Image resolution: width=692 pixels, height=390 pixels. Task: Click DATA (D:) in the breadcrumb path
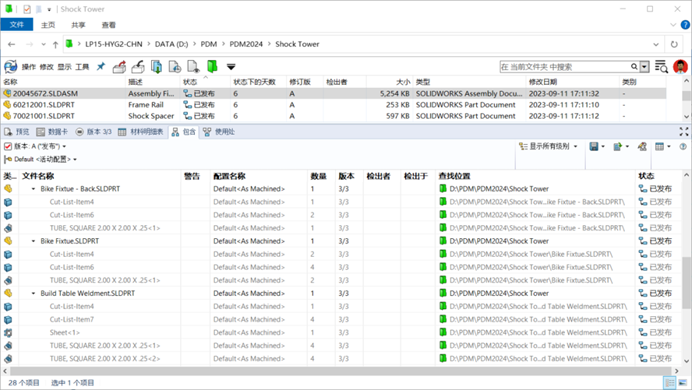pos(171,44)
